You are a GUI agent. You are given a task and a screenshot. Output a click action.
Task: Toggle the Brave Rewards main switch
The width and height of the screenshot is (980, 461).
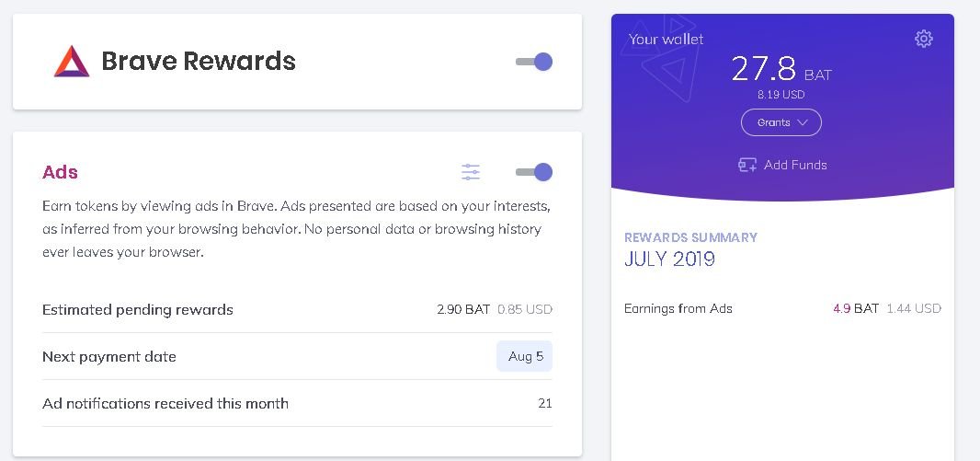click(x=534, y=62)
